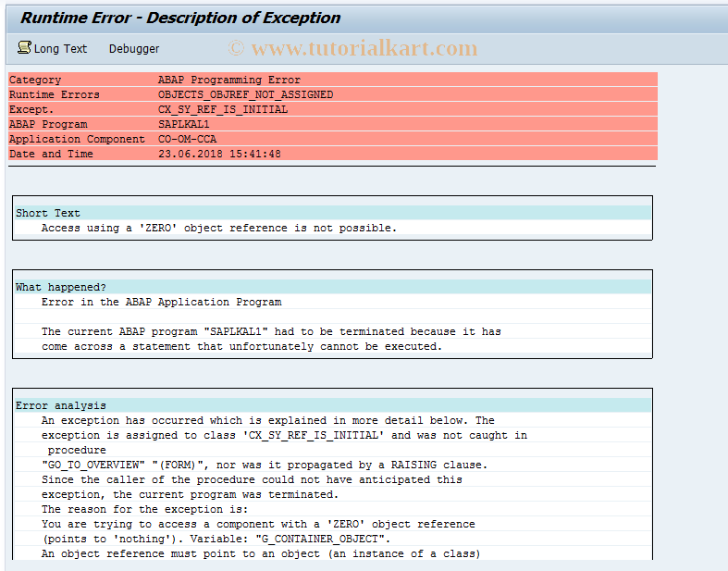Click the Long Text scroll icon
The image size is (728, 571).
tap(24, 47)
